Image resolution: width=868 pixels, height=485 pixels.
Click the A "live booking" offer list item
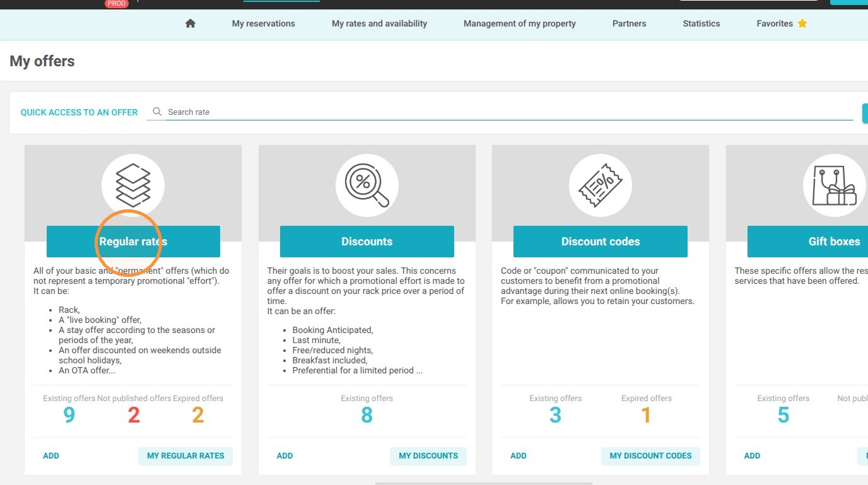tap(100, 320)
